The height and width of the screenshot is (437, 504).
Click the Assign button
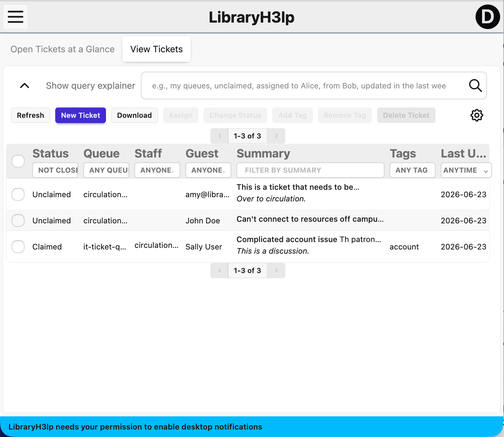181,115
